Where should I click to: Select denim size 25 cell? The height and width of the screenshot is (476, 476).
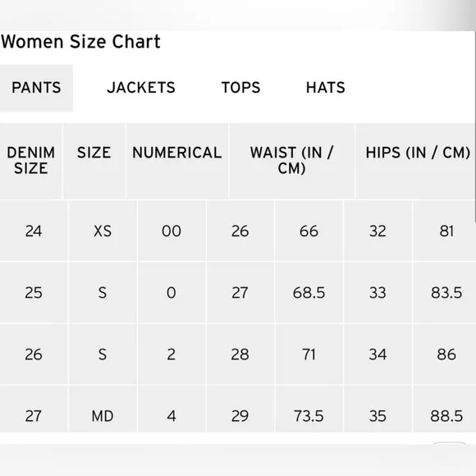coord(34,293)
